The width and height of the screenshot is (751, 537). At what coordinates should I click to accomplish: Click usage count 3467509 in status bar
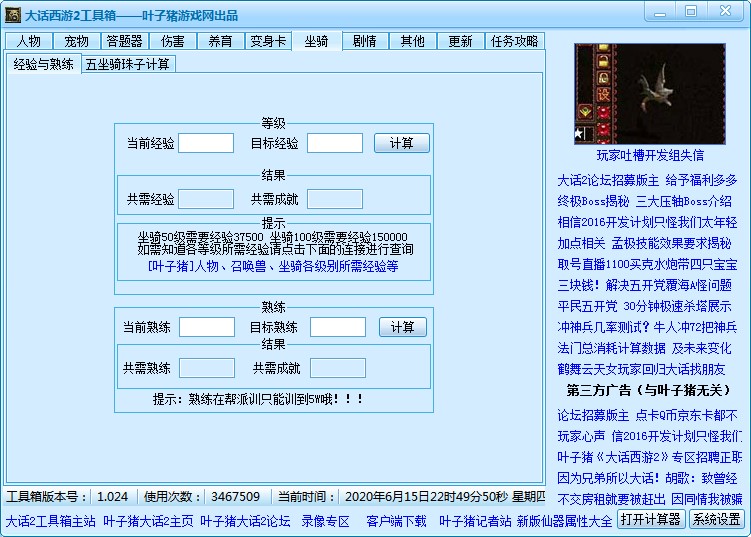[x=235, y=497]
